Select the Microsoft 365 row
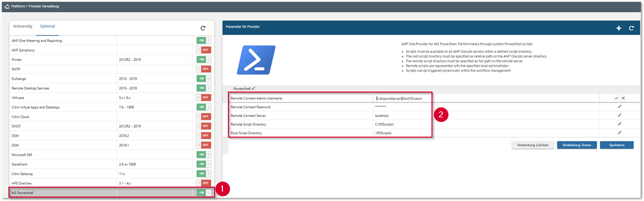Image resolution: width=644 pixels, height=201 pixels. click(x=112, y=154)
